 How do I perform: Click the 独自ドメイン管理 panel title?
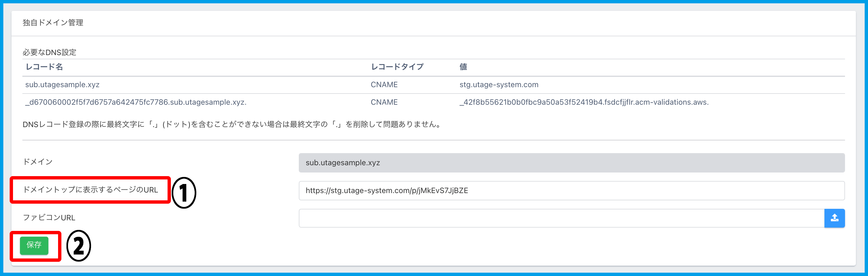(x=53, y=23)
